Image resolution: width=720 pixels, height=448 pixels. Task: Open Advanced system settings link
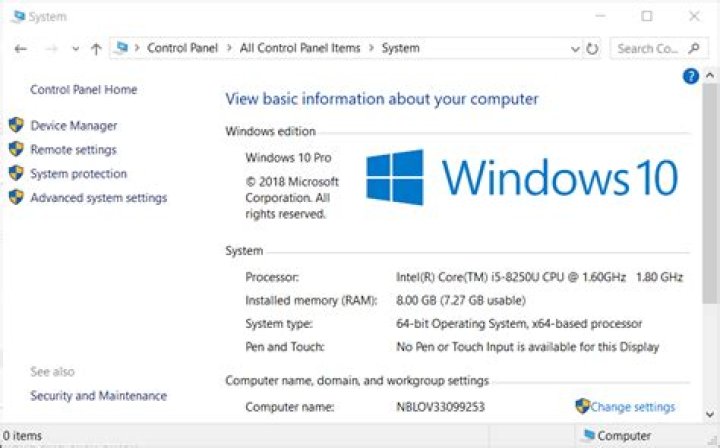click(x=99, y=198)
